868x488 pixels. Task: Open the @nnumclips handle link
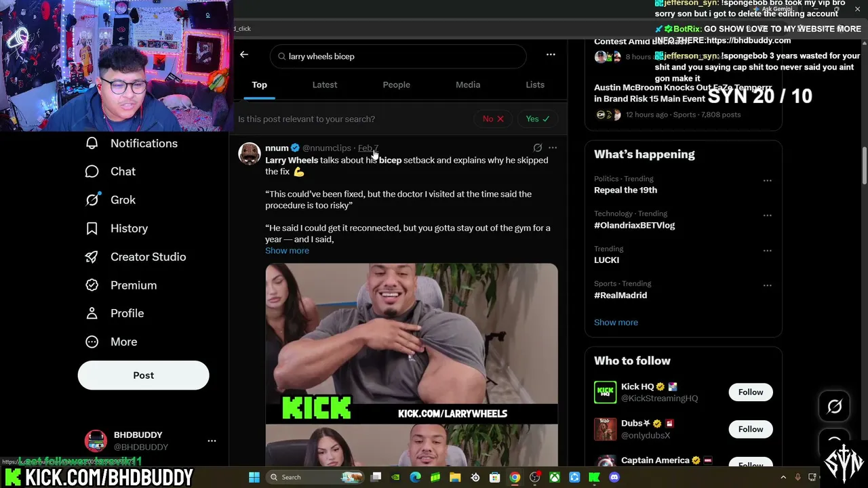point(327,148)
